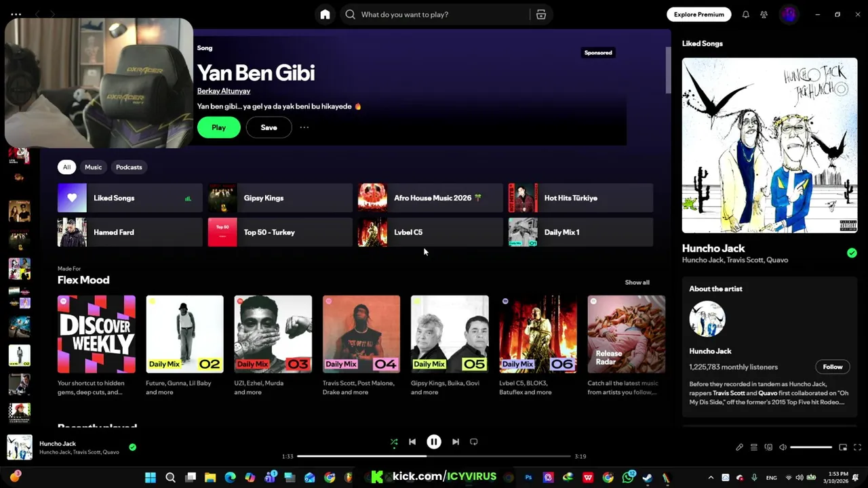Open Windows taskbar search

[170, 477]
